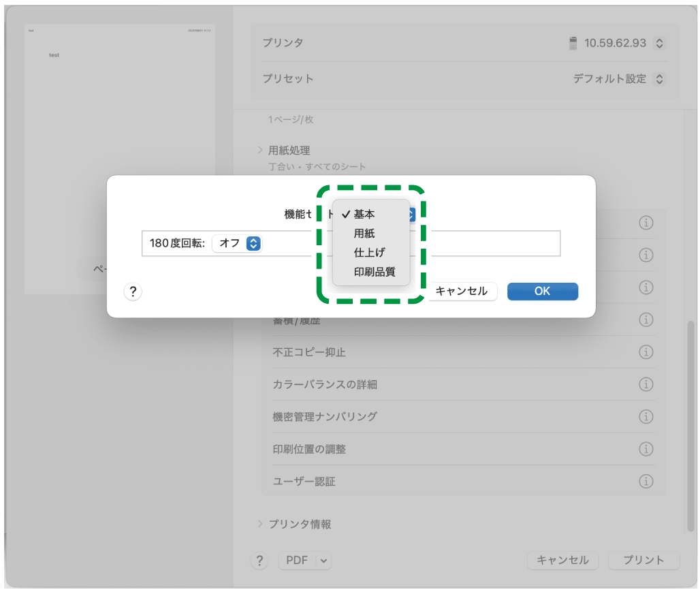Open the 180度回転 dropdown set to オフ

pyautogui.click(x=237, y=243)
